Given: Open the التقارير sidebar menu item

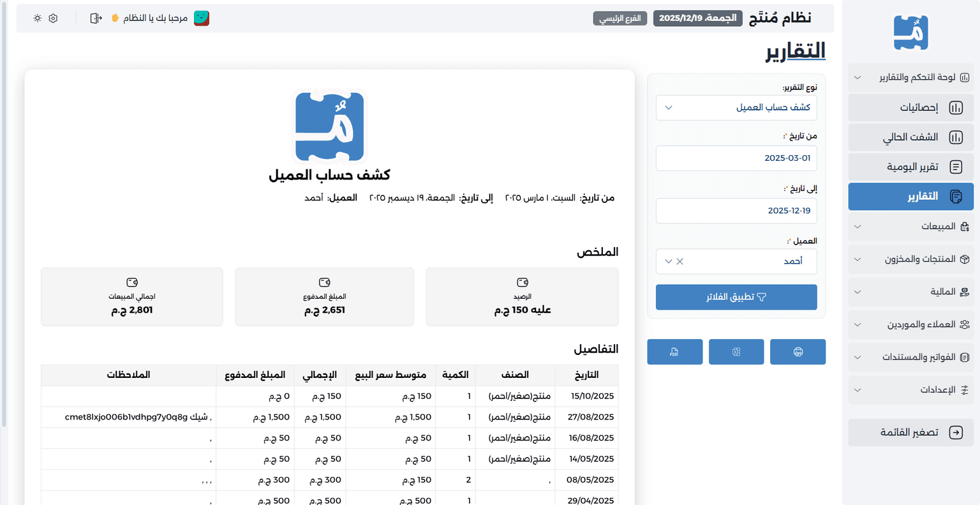Looking at the screenshot, I should point(910,197).
